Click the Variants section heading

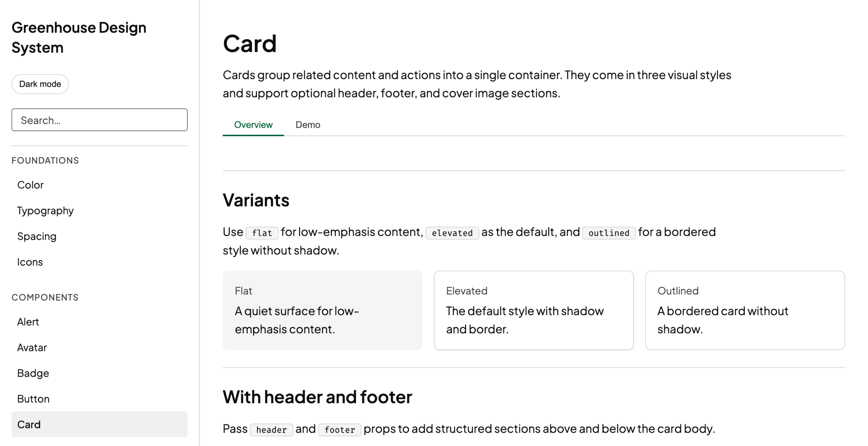[256, 200]
